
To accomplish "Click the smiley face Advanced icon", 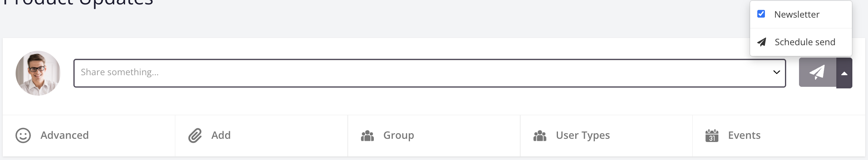I will [23, 136].
